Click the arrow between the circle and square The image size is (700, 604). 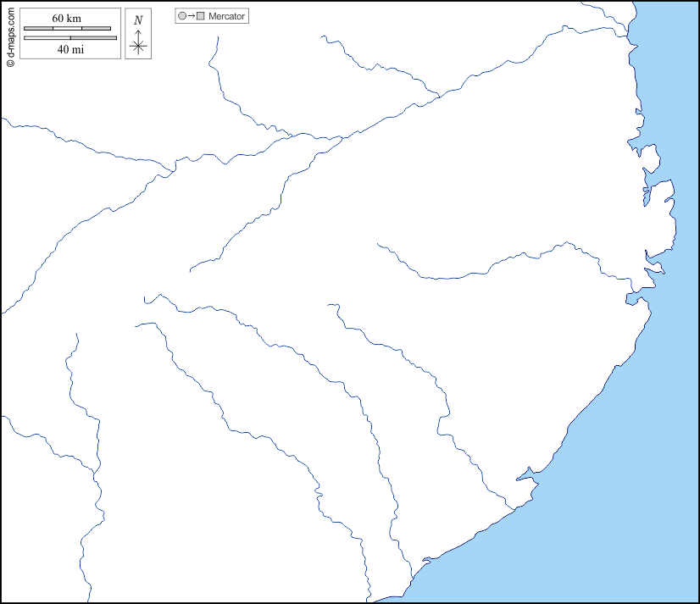coord(192,16)
